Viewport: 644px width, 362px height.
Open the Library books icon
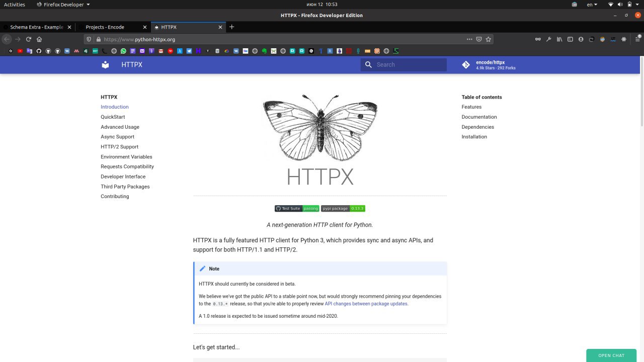click(x=559, y=39)
